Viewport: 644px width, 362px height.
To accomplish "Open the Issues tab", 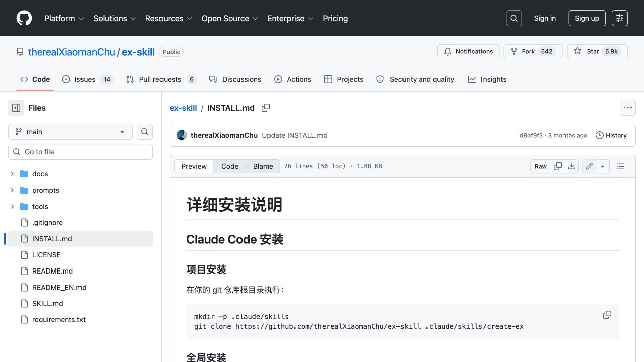I will point(88,79).
